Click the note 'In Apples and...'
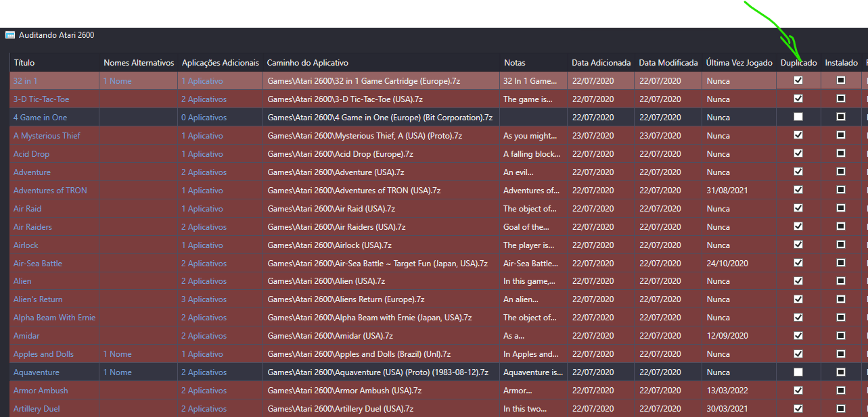The image size is (868, 417). tap(531, 354)
